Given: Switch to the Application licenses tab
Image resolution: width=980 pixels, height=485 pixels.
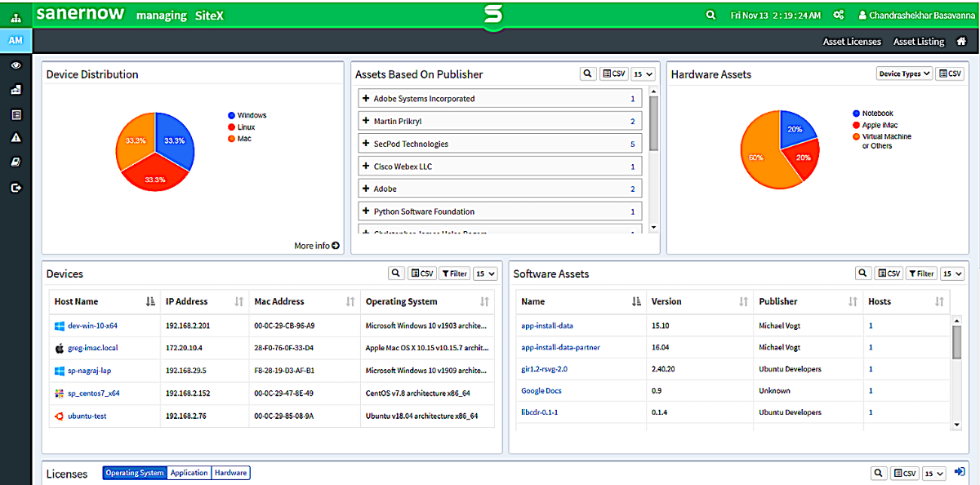Looking at the screenshot, I should (189, 473).
